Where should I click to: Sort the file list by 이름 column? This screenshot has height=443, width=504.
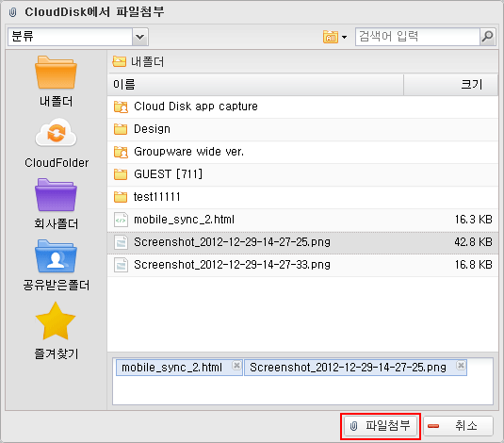(255, 85)
